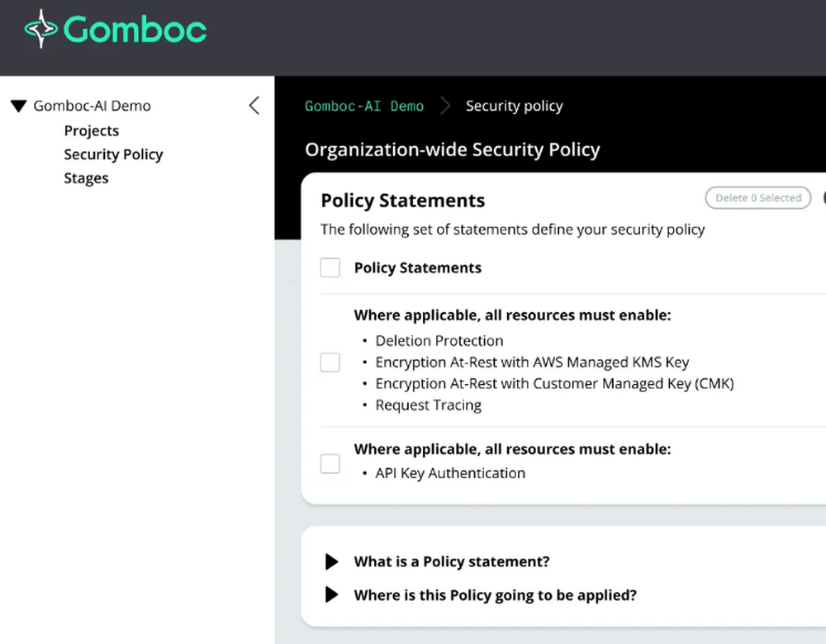826x644 pixels.
Task: Click the Delete 0 Selected button
Action: click(x=758, y=197)
